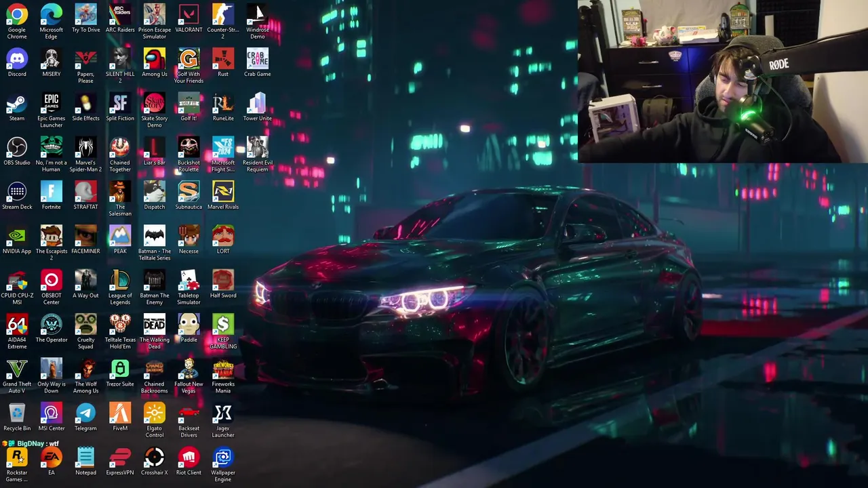
Task: Launch the Subnautica shortcut
Action: pyautogui.click(x=189, y=196)
